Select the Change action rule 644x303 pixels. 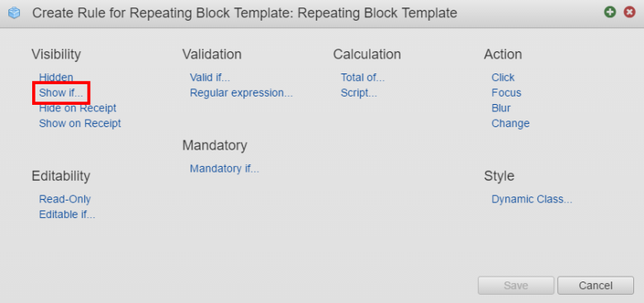point(510,123)
